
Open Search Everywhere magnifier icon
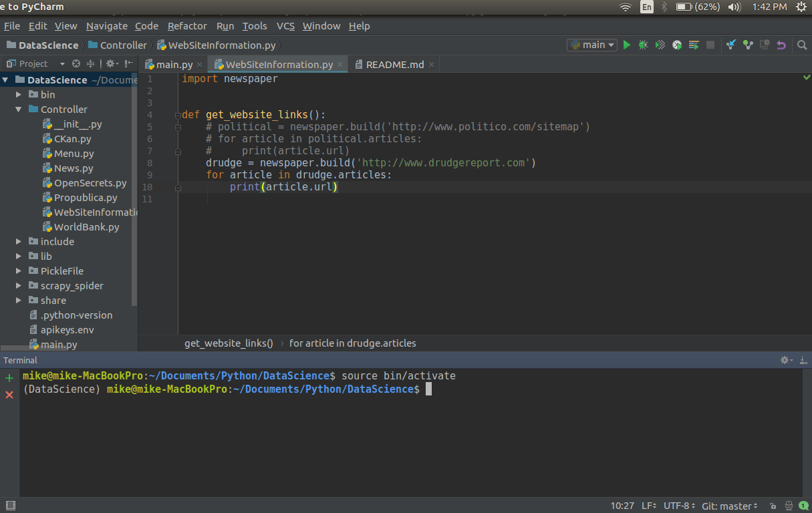click(x=802, y=45)
